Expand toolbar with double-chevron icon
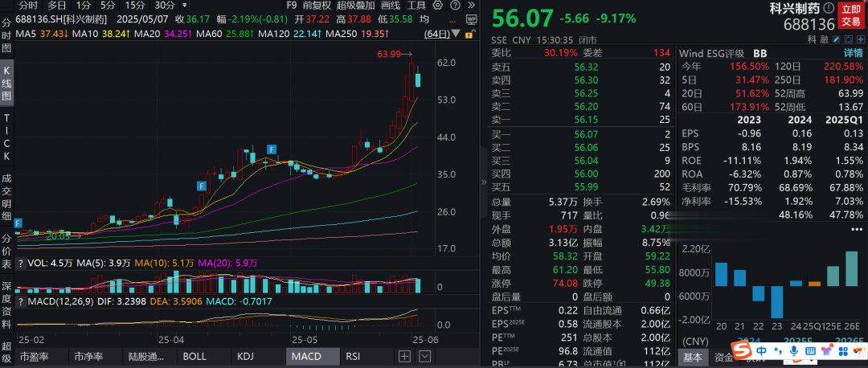 pos(470,6)
